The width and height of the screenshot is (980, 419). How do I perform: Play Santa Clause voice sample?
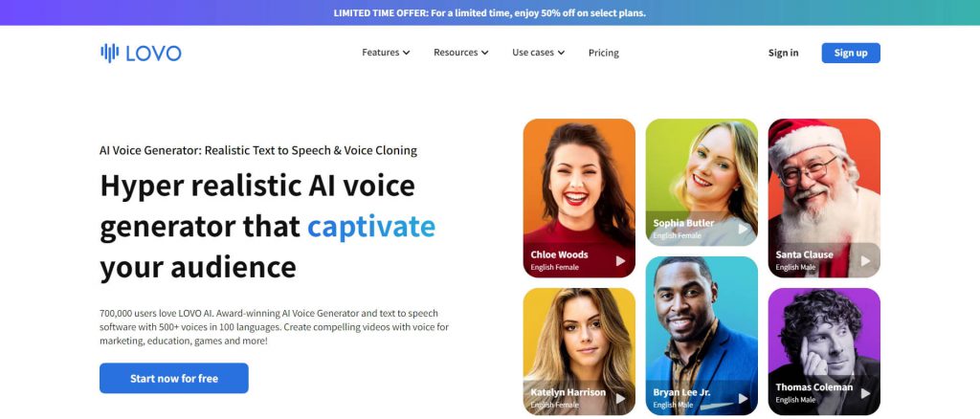[x=865, y=261]
